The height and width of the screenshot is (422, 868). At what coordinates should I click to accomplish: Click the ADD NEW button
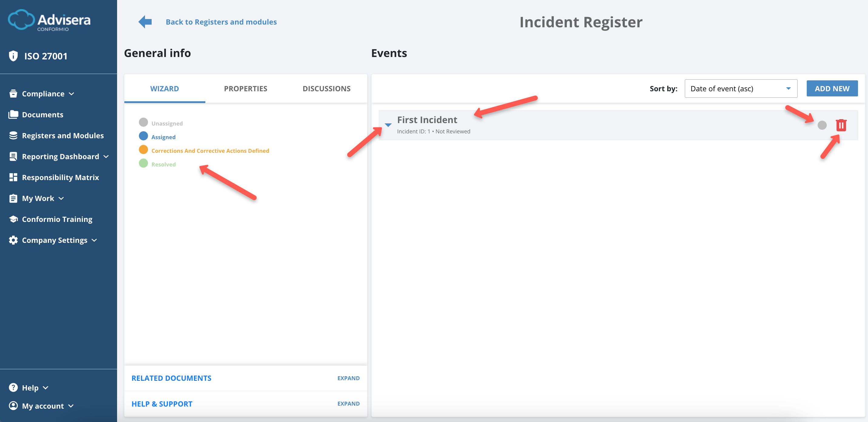[832, 88]
